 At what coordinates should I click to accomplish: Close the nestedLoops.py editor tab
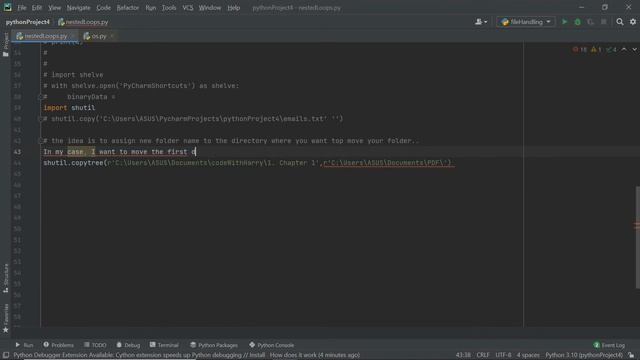pyautogui.click(x=72, y=36)
